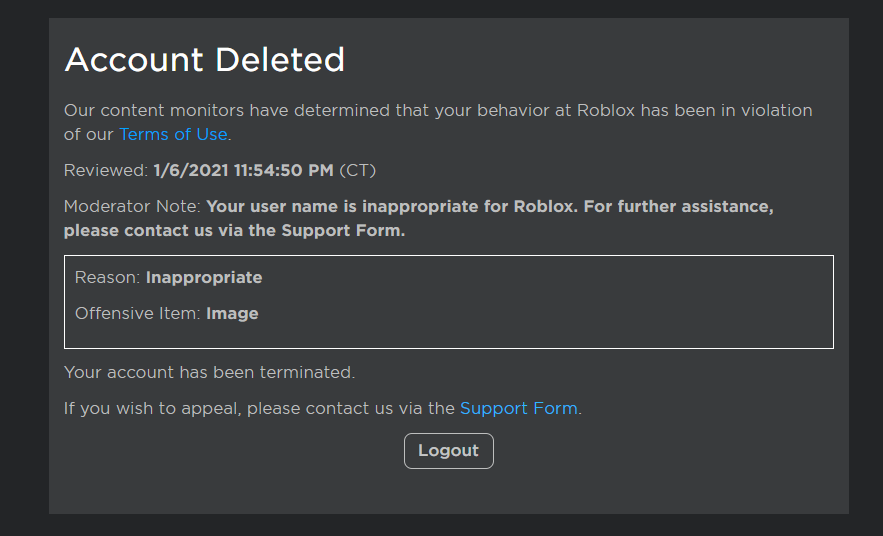The image size is (883, 536).
Task: Click the Offensive Item: label
Action: click(137, 313)
